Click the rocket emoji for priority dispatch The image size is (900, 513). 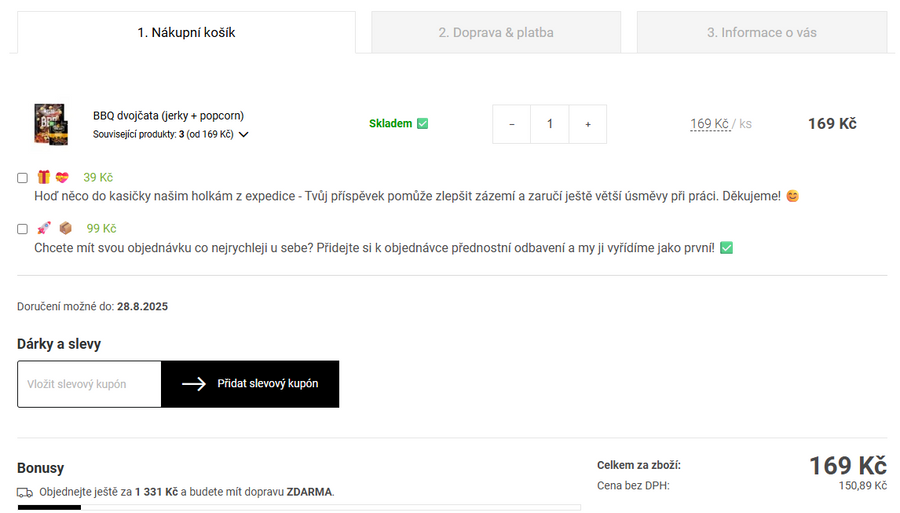43,228
